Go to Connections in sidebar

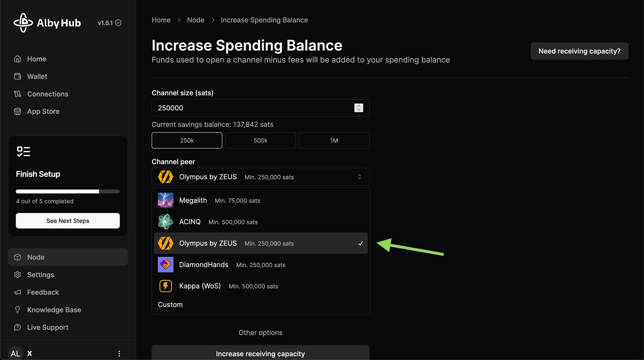pyautogui.click(x=47, y=94)
